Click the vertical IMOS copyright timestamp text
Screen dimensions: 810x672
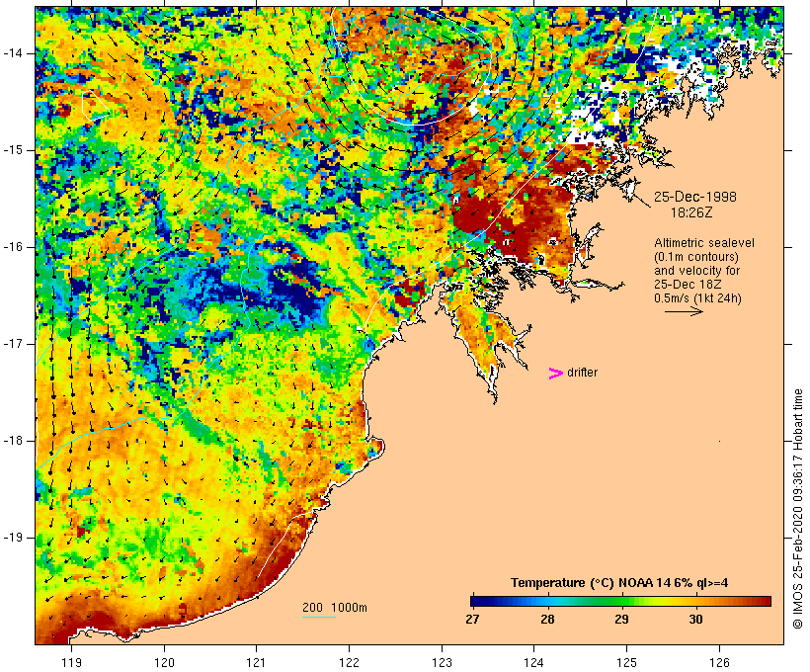(798, 509)
